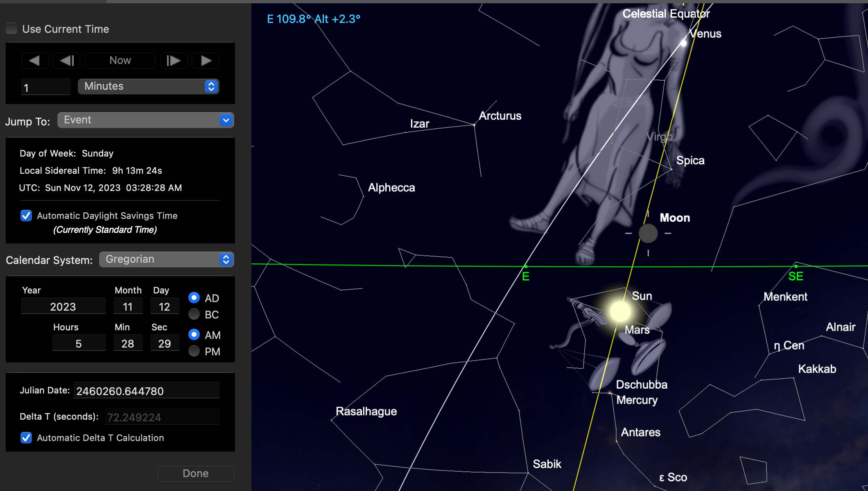Click the Virgo constellation label
868x491 pixels.
[x=660, y=136]
